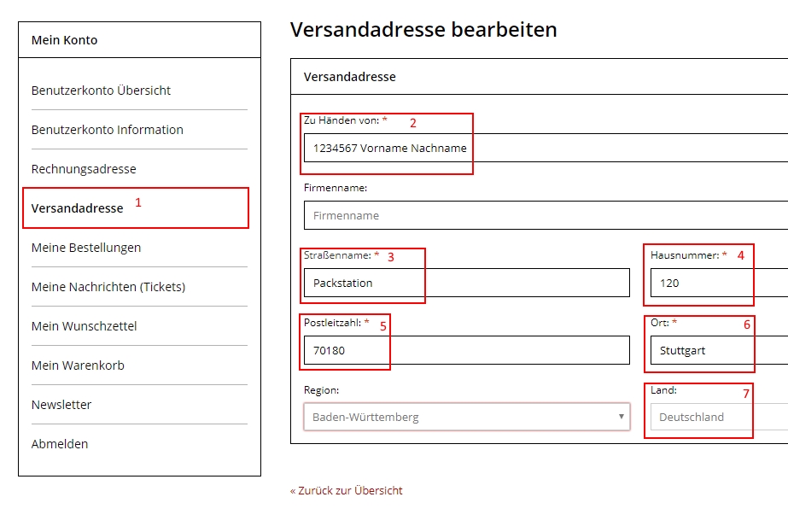Go to Rechnungsadresse
The image size is (788, 532).
coord(84,169)
